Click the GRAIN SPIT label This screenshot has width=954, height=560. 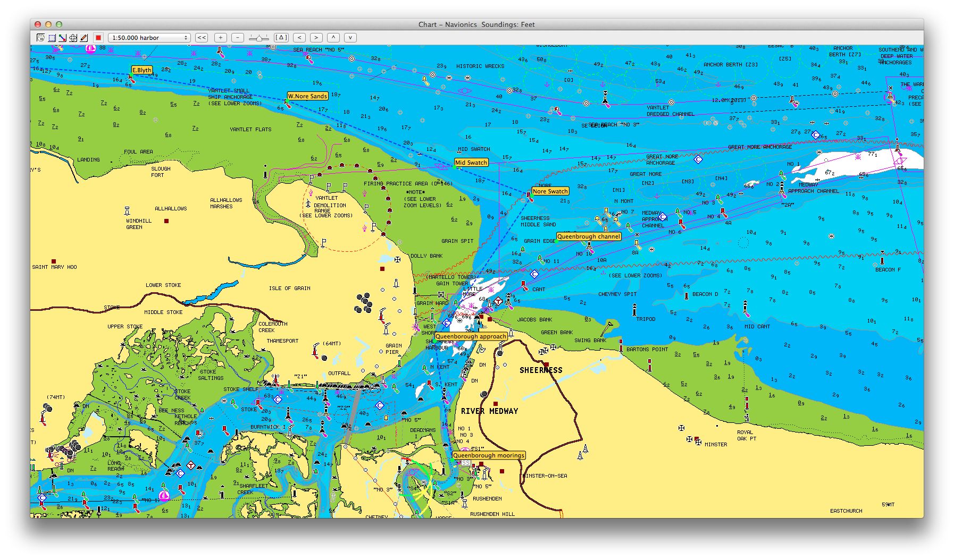tap(457, 241)
